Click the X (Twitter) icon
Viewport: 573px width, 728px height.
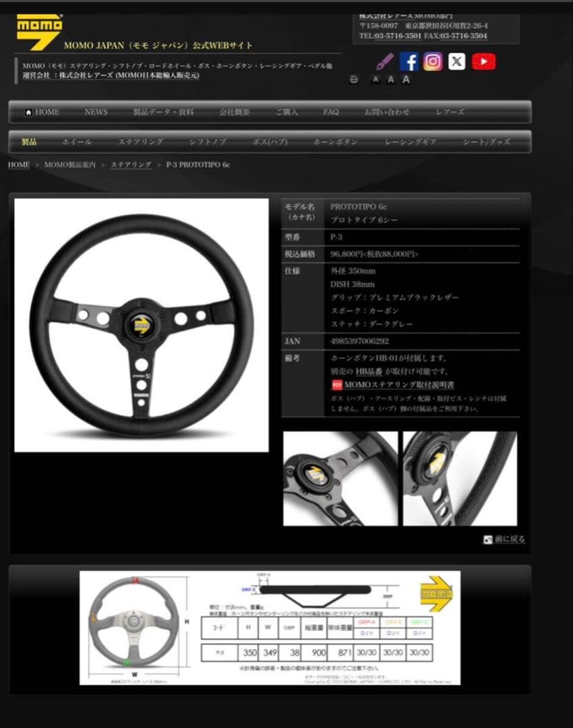tap(458, 61)
